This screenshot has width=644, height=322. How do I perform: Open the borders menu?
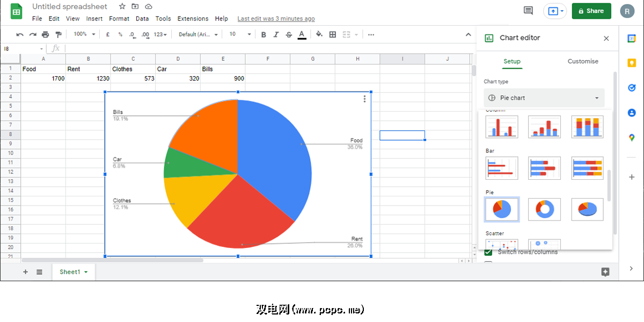333,34
